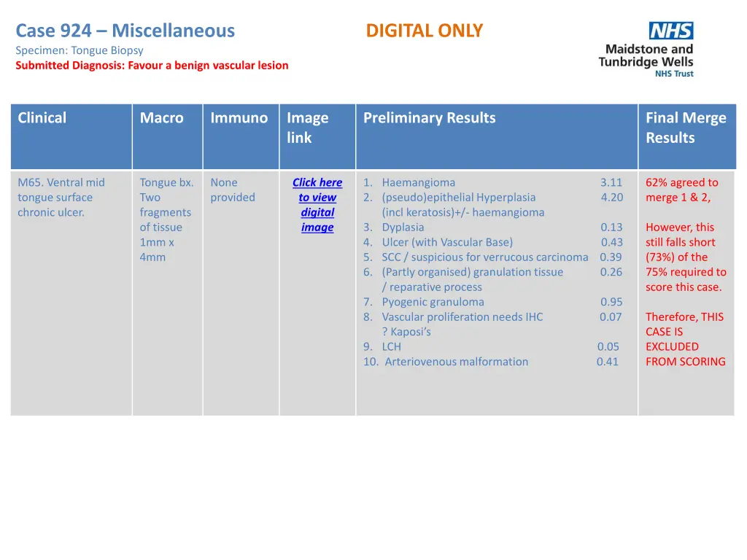Viewport: 747px width, 560px height.
Task: Click '62% agreed to merge 1 & 2' text
Action: pyautogui.click(x=682, y=190)
